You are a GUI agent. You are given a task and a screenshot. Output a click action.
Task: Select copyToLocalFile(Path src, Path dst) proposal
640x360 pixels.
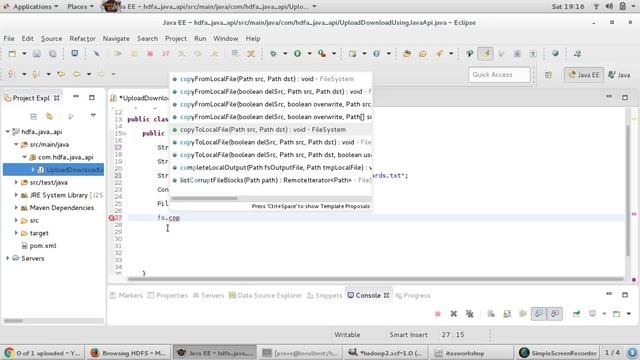tap(271, 129)
